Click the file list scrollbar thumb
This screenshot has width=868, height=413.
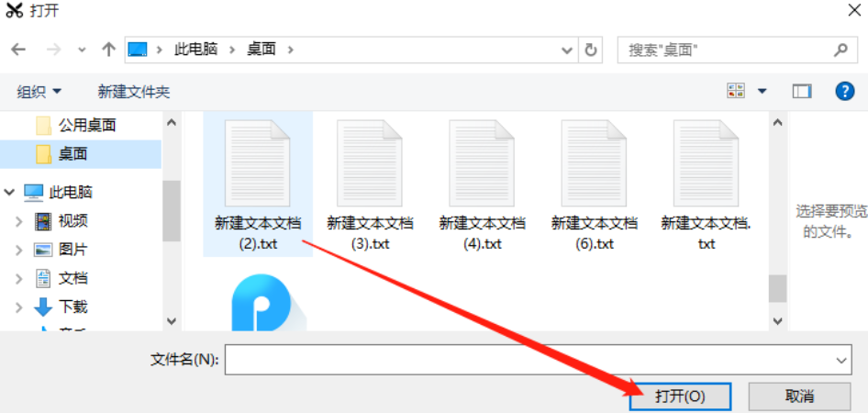778,288
